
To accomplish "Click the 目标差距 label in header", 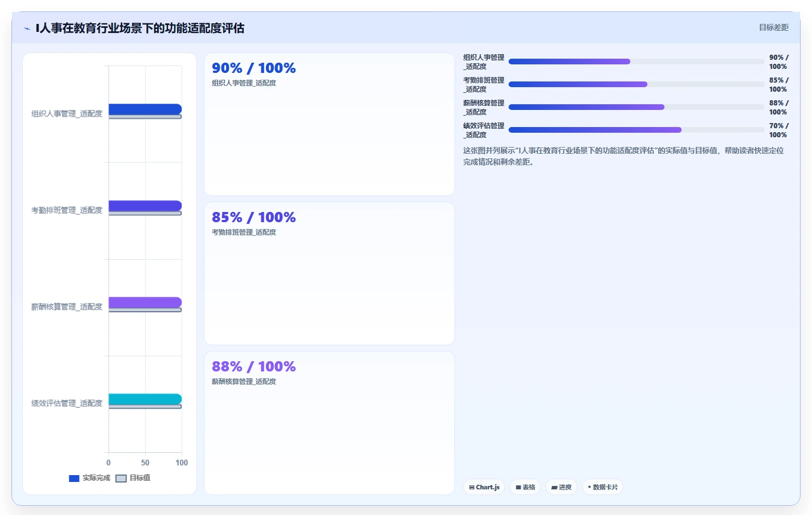I will coord(773,27).
